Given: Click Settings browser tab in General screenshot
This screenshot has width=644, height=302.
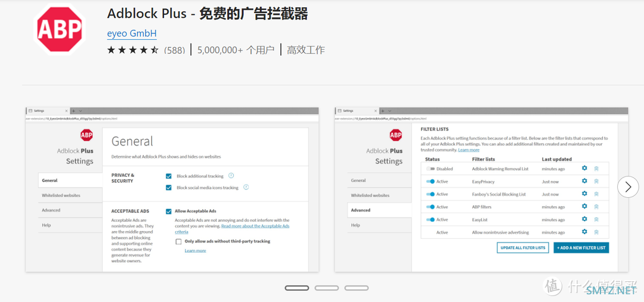Looking at the screenshot, I should click(47, 111).
